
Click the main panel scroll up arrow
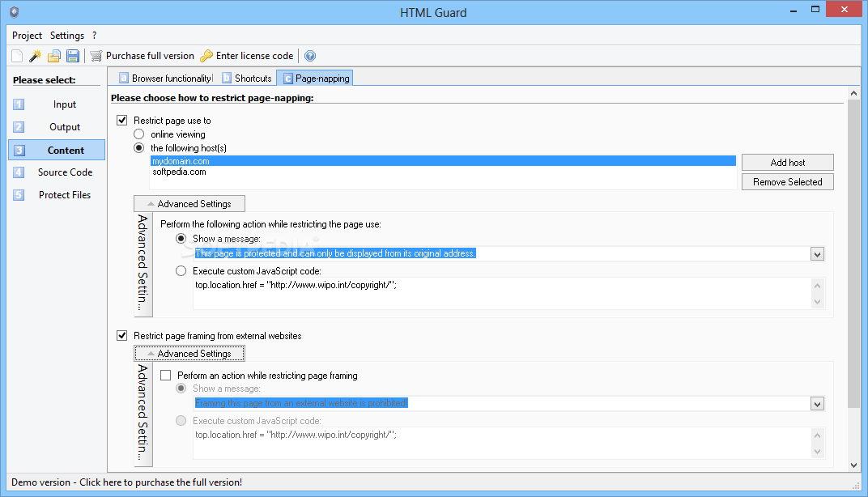pyautogui.click(x=853, y=94)
